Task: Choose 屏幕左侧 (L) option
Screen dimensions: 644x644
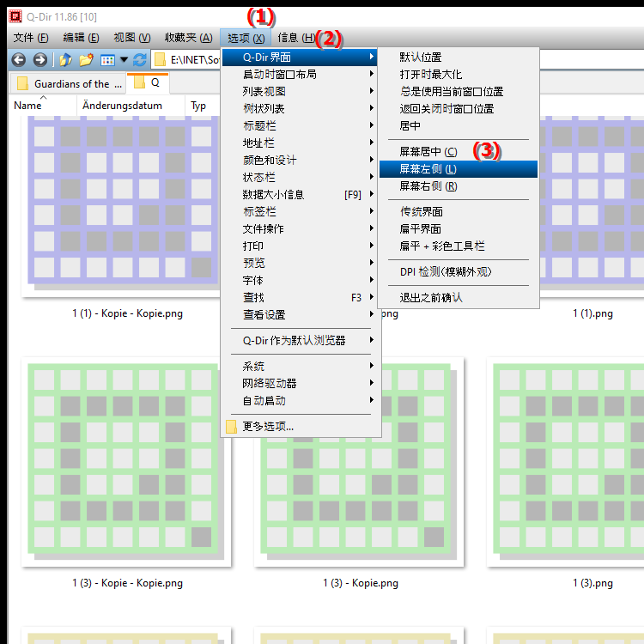Action: pyautogui.click(x=459, y=169)
